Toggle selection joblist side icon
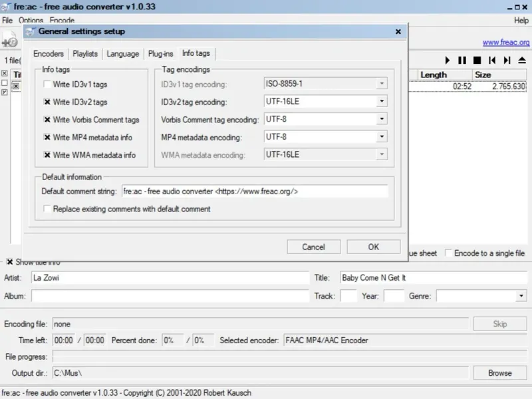 [x=5, y=92]
